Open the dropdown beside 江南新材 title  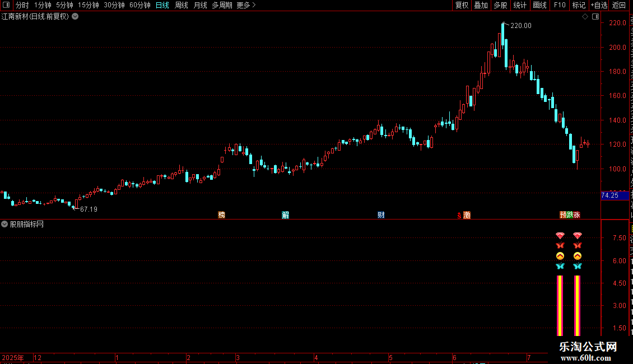[x=75, y=17]
